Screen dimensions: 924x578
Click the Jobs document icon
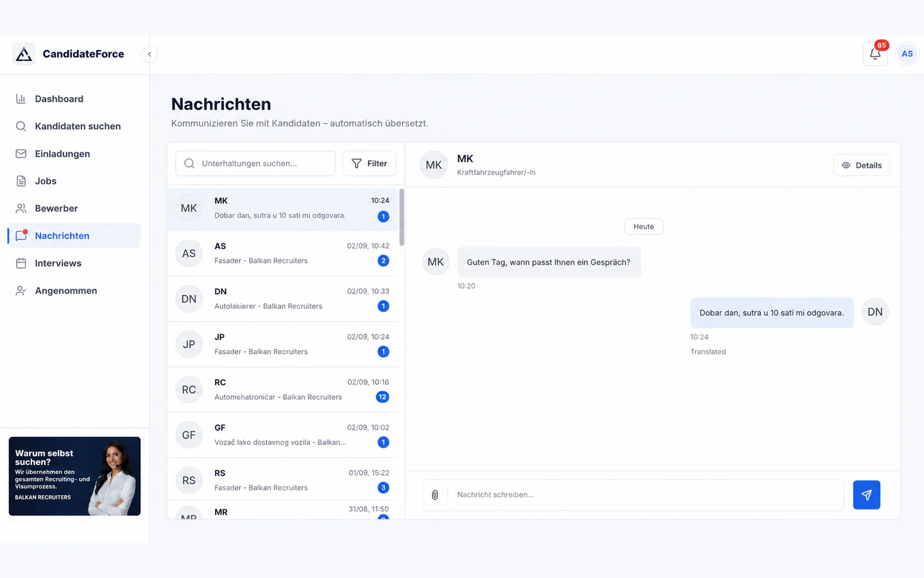click(21, 181)
